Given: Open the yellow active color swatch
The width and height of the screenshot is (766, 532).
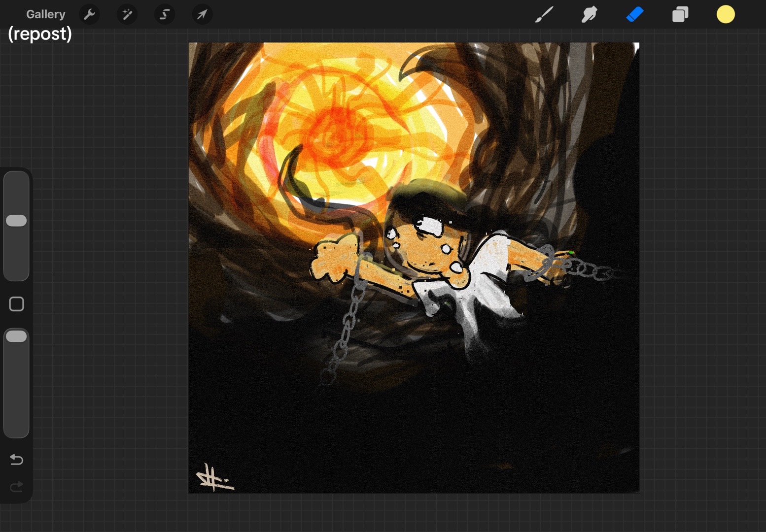Looking at the screenshot, I should pos(726,14).
